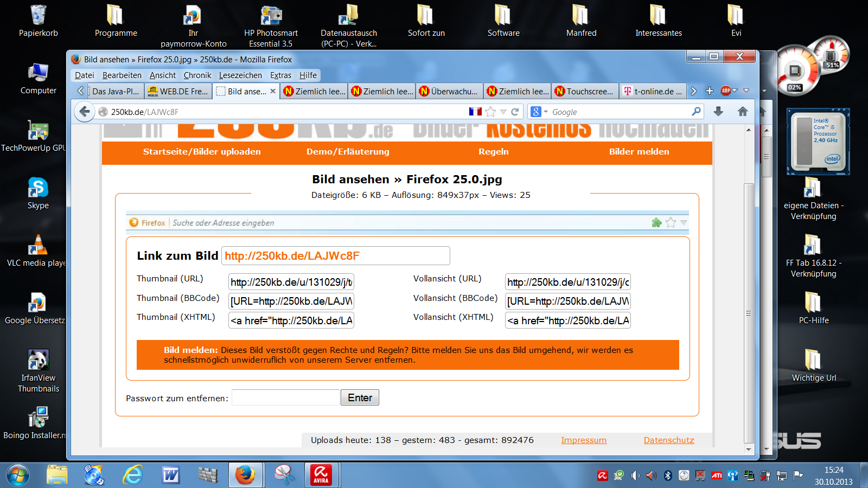Open the Google search engine dropdown
Image resolution: width=868 pixels, height=488 pixels.
click(x=546, y=112)
